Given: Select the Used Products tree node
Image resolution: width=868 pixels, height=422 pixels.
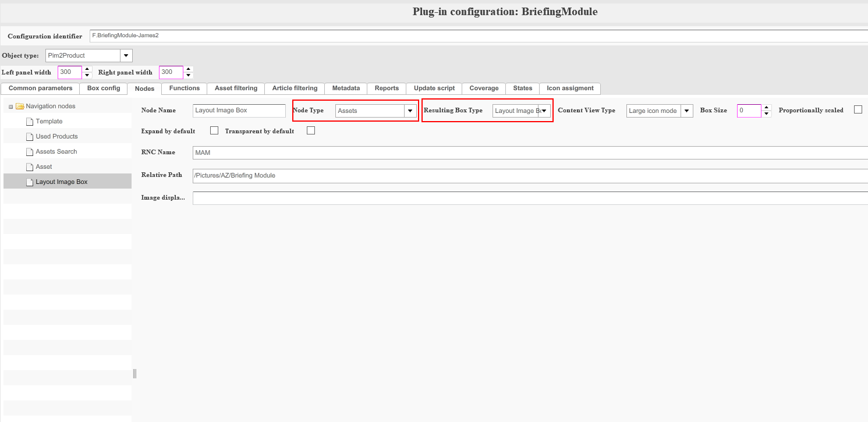Looking at the screenshot, I should coord(56,137).
